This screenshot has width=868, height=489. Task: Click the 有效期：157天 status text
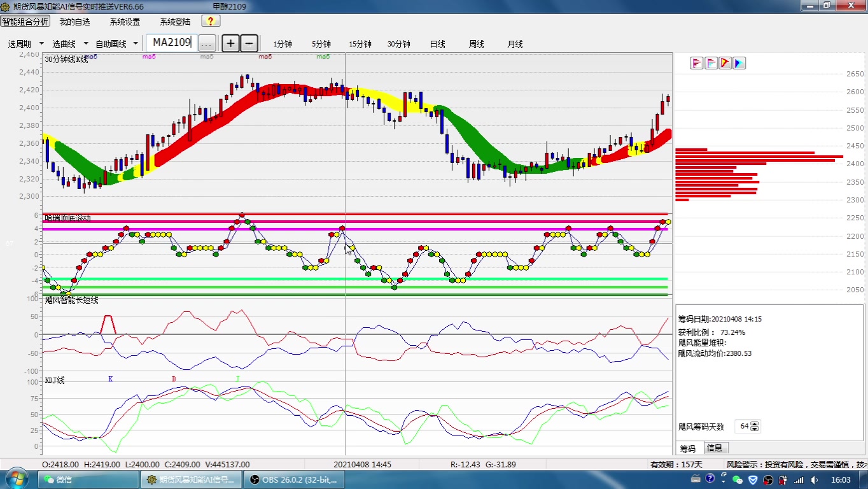676,465
